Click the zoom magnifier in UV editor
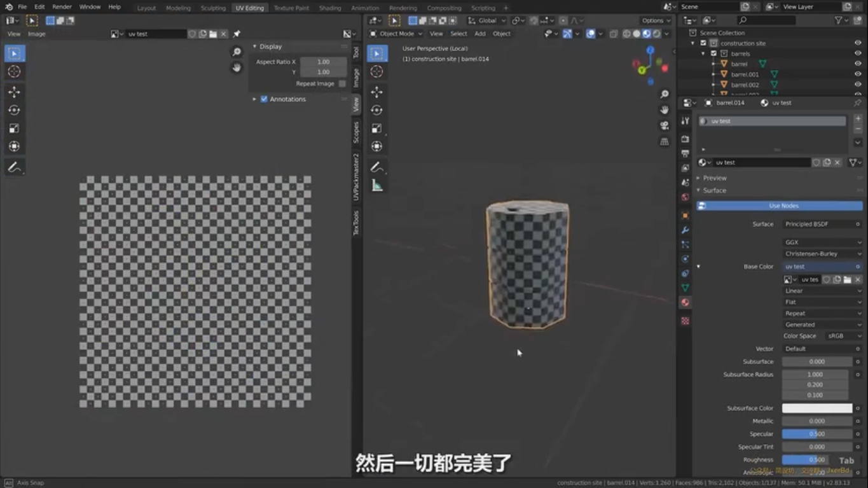 coord(237,52)
